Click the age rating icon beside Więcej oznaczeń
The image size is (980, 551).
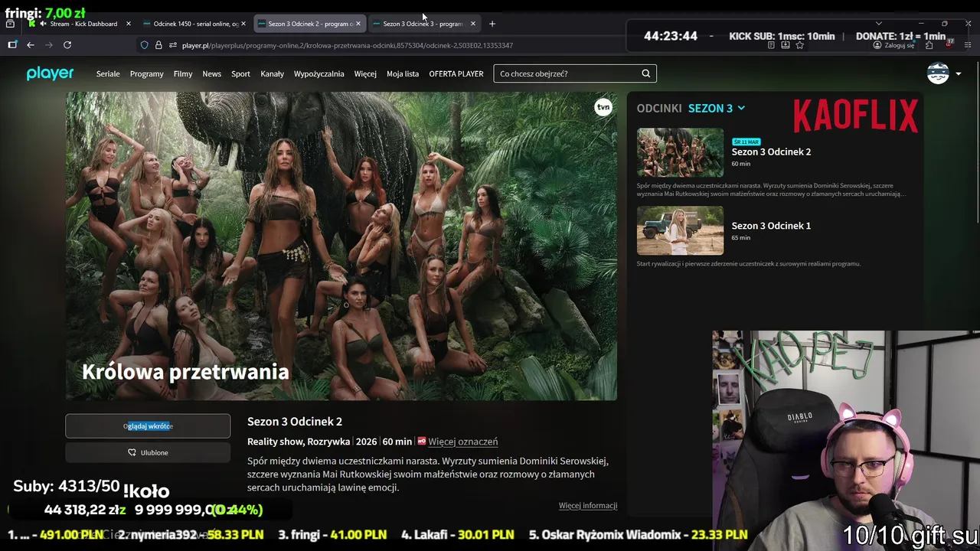tap(421, 442)
